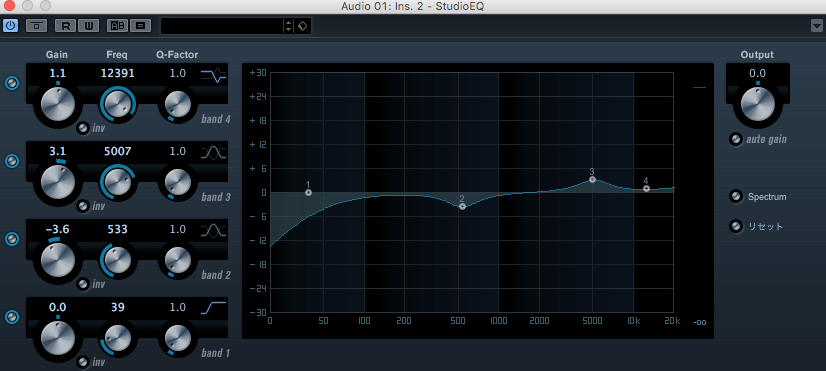The width and height of the screenshot is (826, 371).
Task: Select EQ curve point 3 in graph
Action: click(x=592, y=180)
